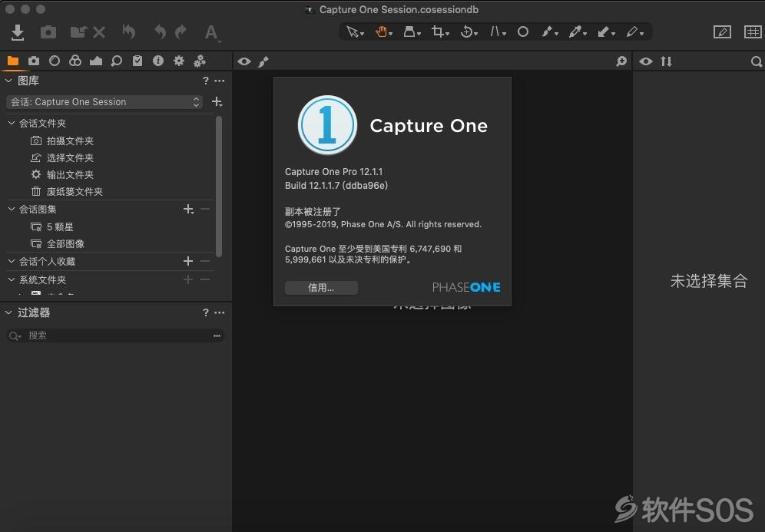Open help question mark for 过滤器
The image size is (765, 532).
click(206, 312)
